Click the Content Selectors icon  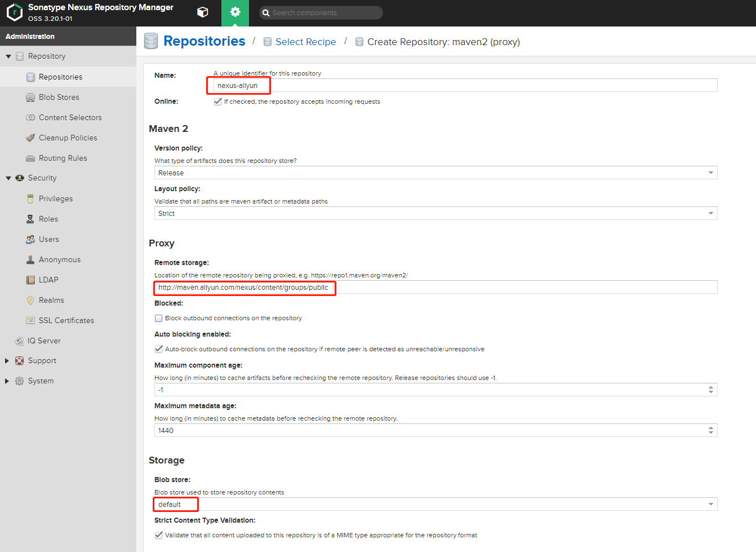coord(30,118)
